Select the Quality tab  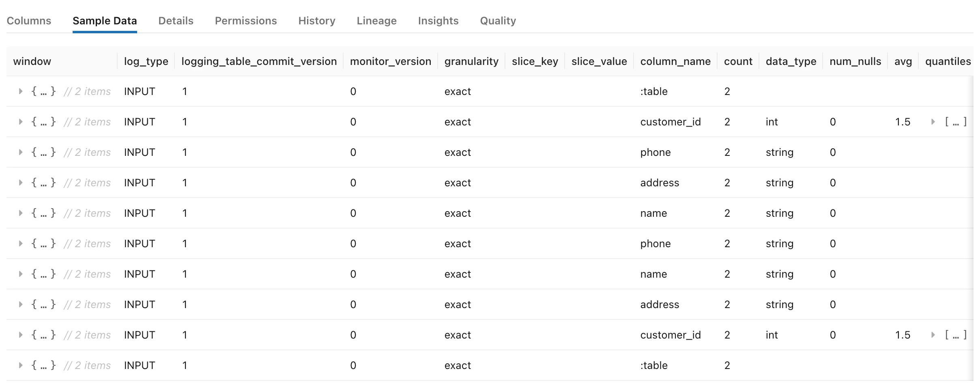498,21
